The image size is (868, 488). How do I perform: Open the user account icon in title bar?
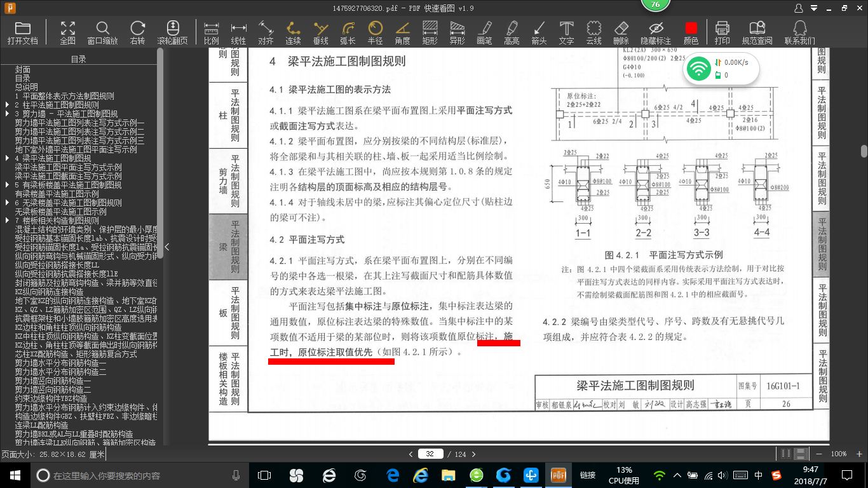(x=799, y=8)
